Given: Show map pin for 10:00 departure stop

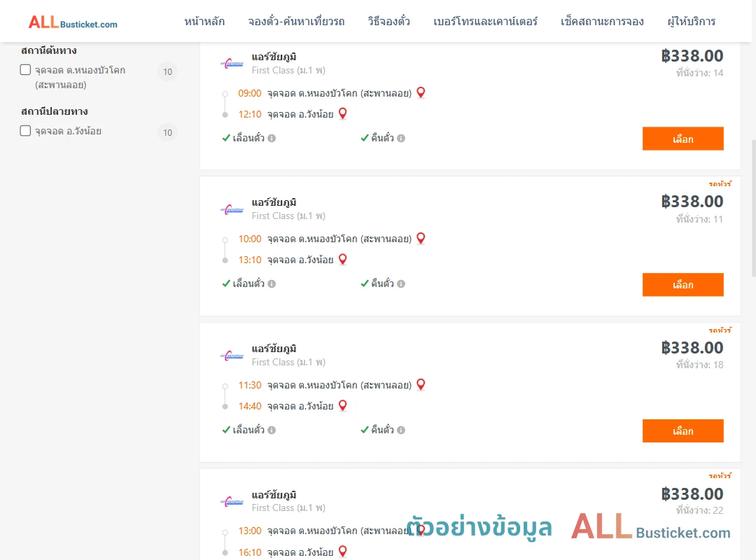Looking at the screenshot, I should point(421,238).
